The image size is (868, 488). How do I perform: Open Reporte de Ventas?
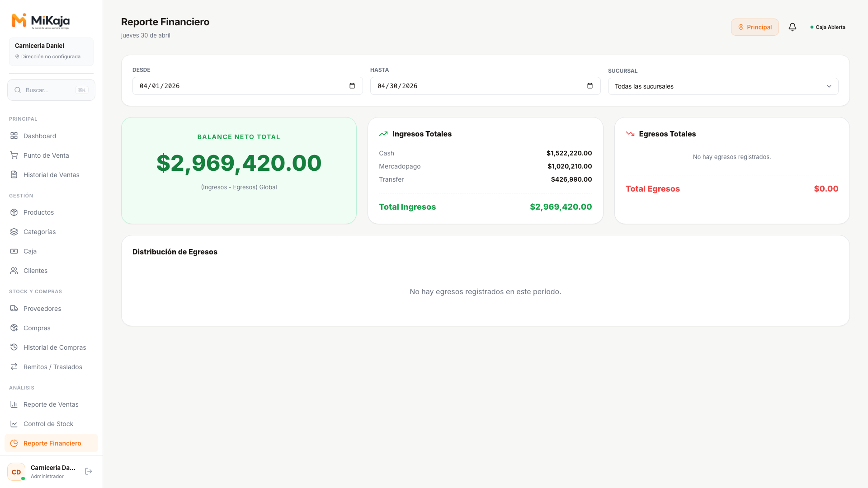point(51,404)
